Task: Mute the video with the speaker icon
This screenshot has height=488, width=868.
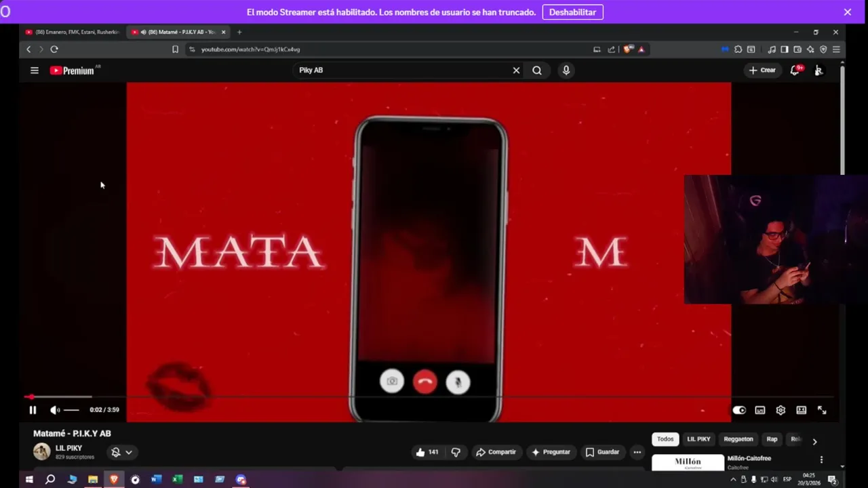Action: click(55, 410)
